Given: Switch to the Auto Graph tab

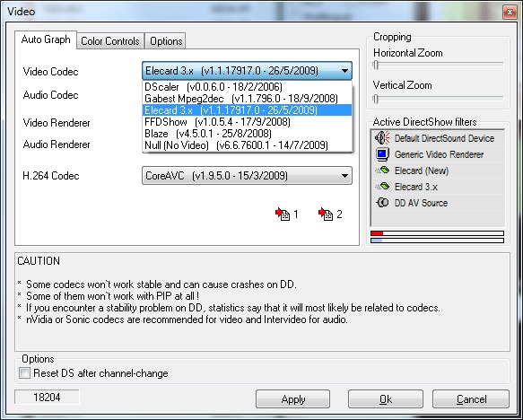Looking at the screenshot, I should [x=46, y=39].
